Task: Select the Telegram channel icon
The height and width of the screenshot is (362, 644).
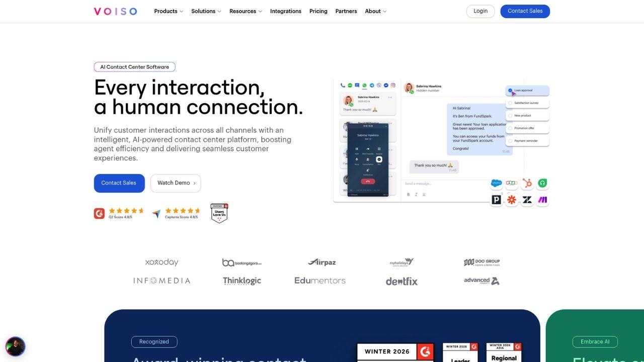Action: [x=372, y=85]
